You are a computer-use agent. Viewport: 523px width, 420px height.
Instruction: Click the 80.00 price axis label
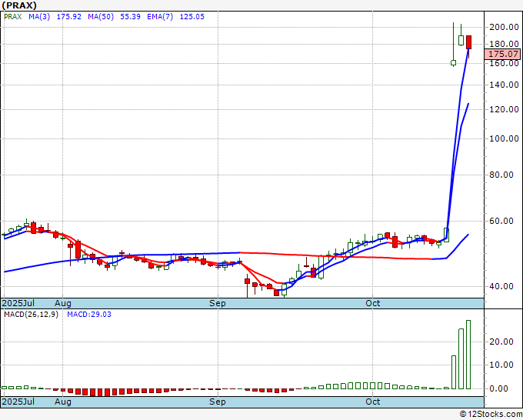tap(501, 175)
